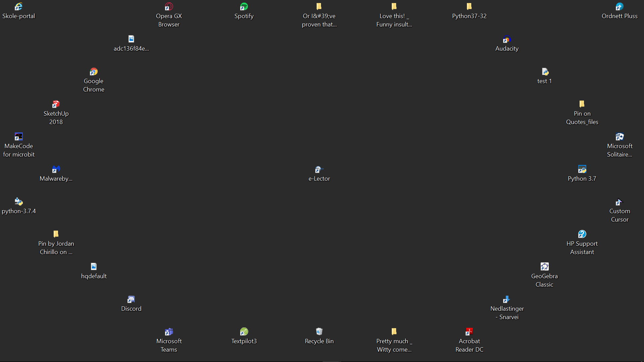644x362 pixels.
Task: Select the Ordnett Pluss icon
Action: pyautogui.click(x=619, y=7)
